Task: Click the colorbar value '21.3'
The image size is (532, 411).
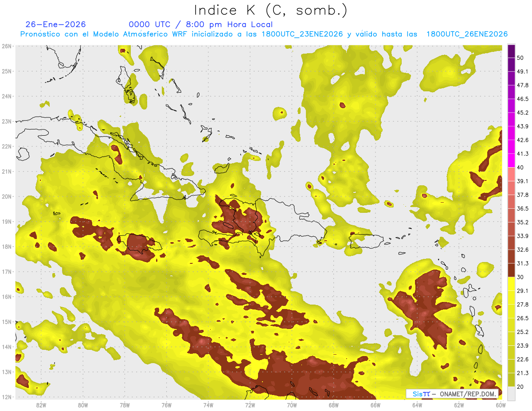Action: tap(522, 373)
